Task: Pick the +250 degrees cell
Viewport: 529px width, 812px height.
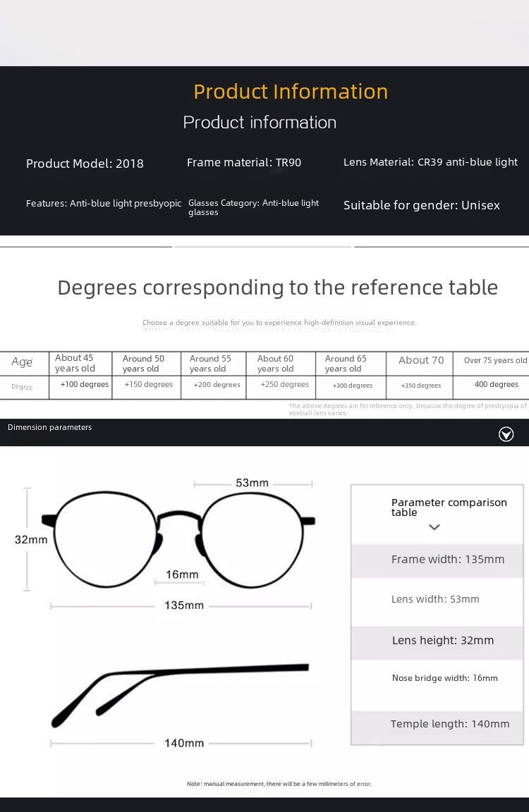Action: [x=284, y=385]
